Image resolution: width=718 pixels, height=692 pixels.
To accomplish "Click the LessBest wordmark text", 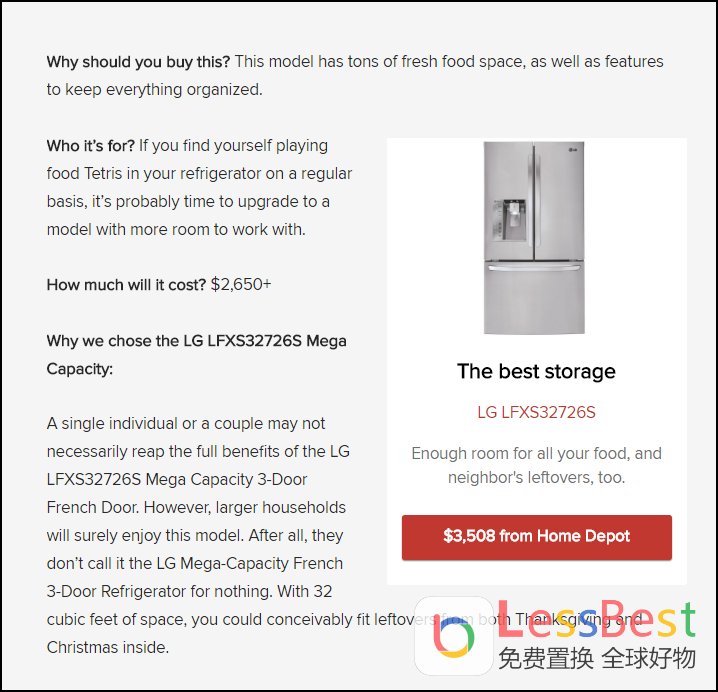I will coord(596,622).
